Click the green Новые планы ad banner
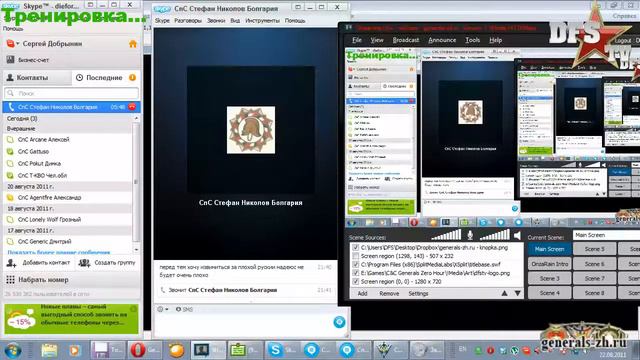The height and width of the screenshot is (360, 640). click(x=71, y=318)
